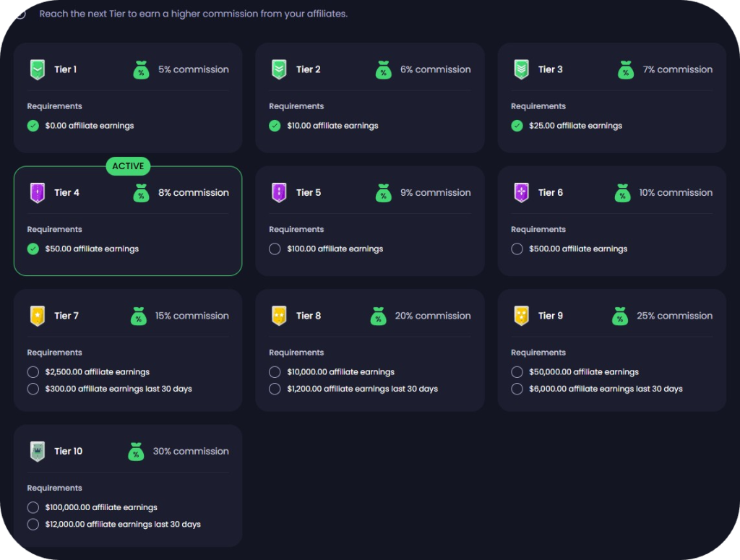Click the Tier 7 gold star badge
Screen dimensions: 740x560
click(x=37, y=316)
